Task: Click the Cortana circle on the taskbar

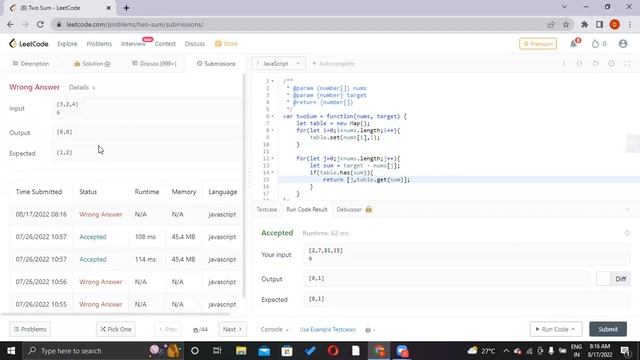Action: [x=195, y=351]
